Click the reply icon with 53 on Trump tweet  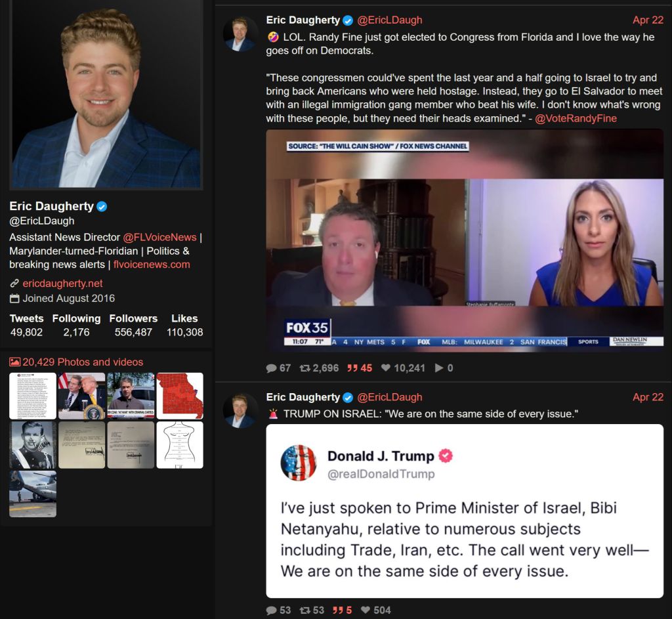271,610
